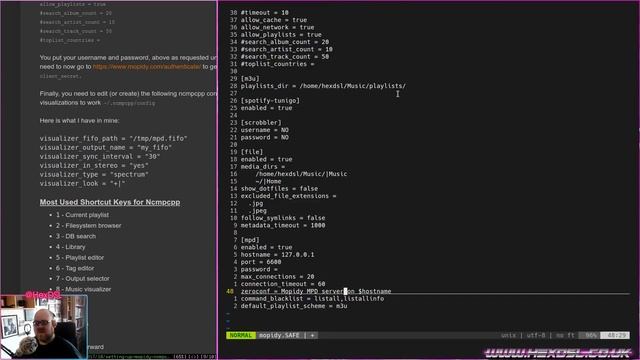Click 'excluded_file_extensions =' line
This screenshot has width=640, height=360.
coord(289,196)
